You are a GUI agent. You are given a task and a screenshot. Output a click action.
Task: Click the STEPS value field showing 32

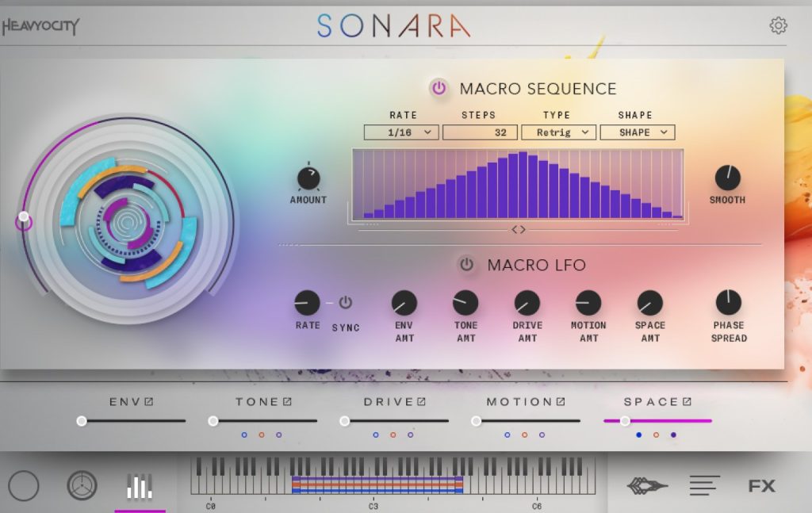pyautogui.click(x=480, y=132)
